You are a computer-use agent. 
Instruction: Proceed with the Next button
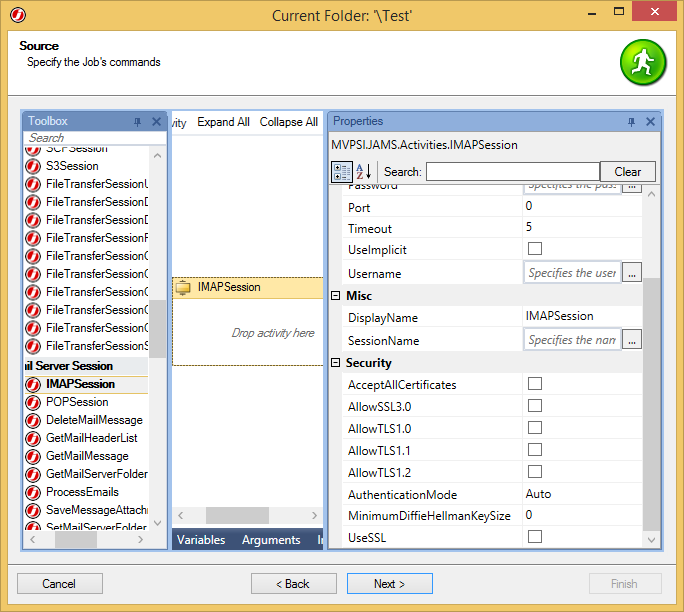point(390,584)
